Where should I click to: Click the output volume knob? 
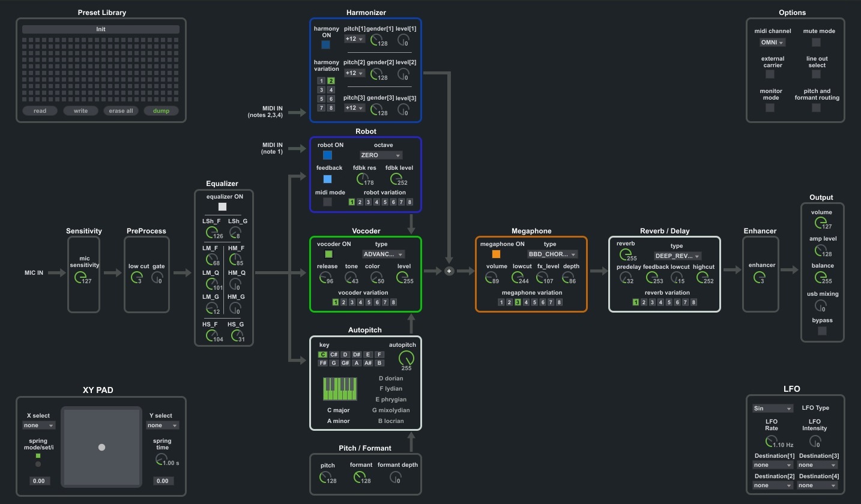[x=820, y=223]
